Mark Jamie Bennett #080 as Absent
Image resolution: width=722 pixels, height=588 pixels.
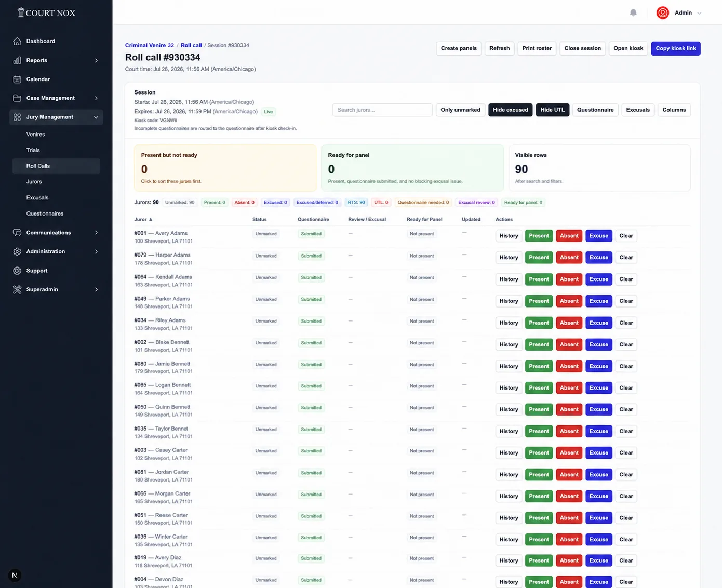(x=569, y=366)
